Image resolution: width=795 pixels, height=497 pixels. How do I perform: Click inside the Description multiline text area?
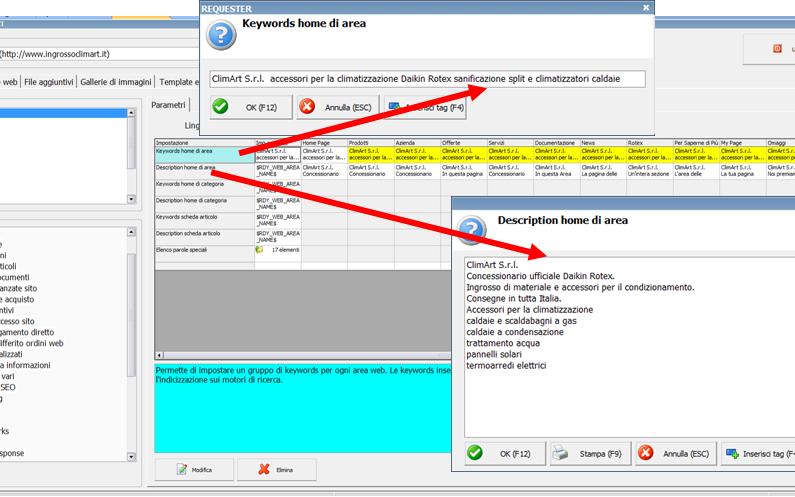(630, 347)
